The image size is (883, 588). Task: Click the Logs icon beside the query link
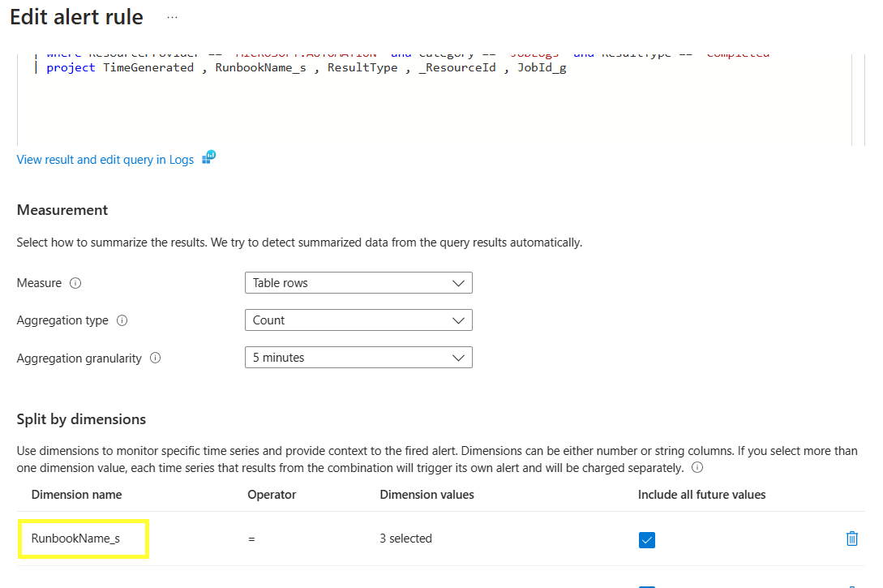[x=208, y=159]
